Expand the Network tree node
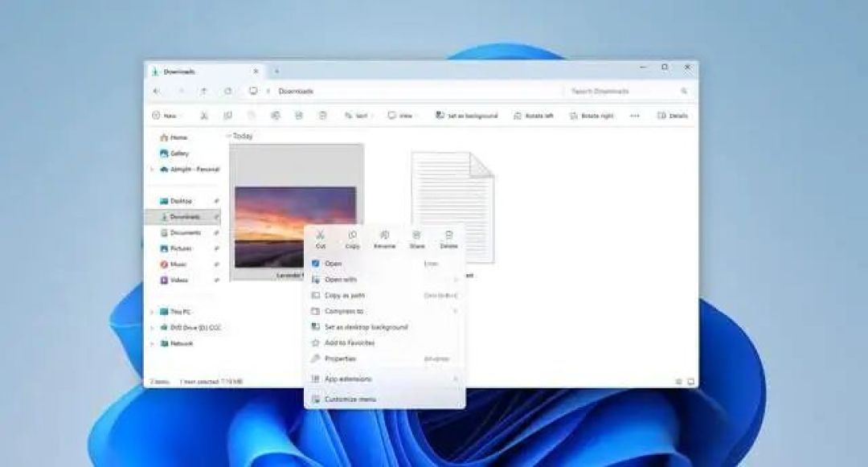Image resolution: width=868 pixels, height=467 pixels. coord(152,343)
